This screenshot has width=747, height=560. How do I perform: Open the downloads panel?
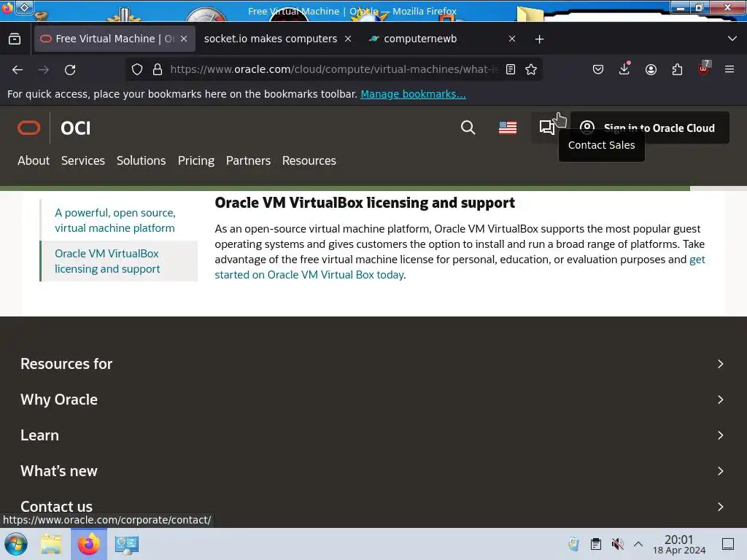point(624,69)
